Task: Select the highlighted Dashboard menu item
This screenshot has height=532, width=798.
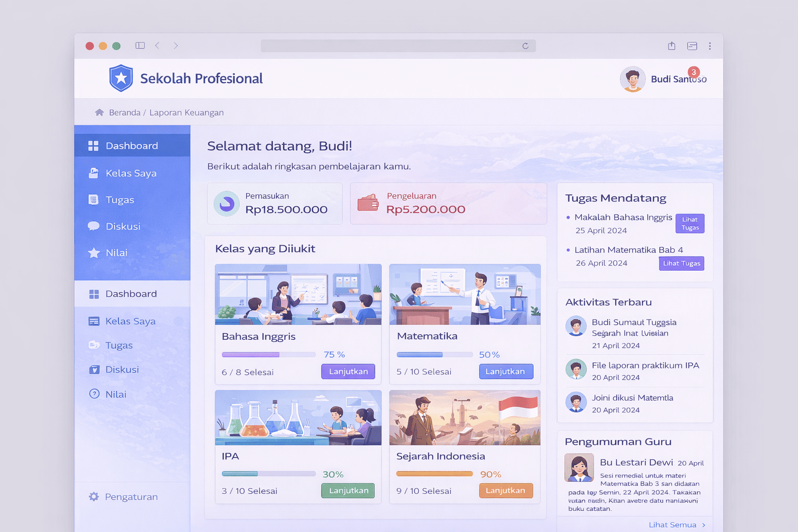Action: (132, 146)
